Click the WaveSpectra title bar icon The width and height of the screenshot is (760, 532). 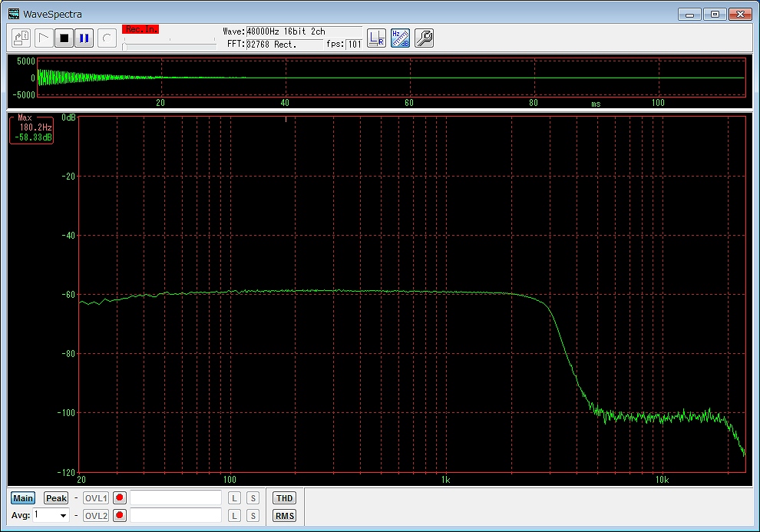(14, 14)
